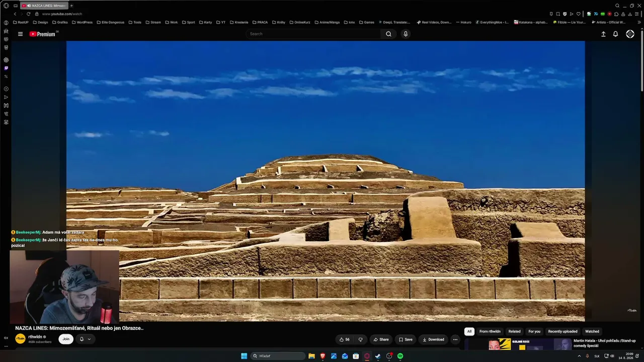
Task: Open the Design bookmarks folder
Action: pyautogui.click(x=40, y=23)
